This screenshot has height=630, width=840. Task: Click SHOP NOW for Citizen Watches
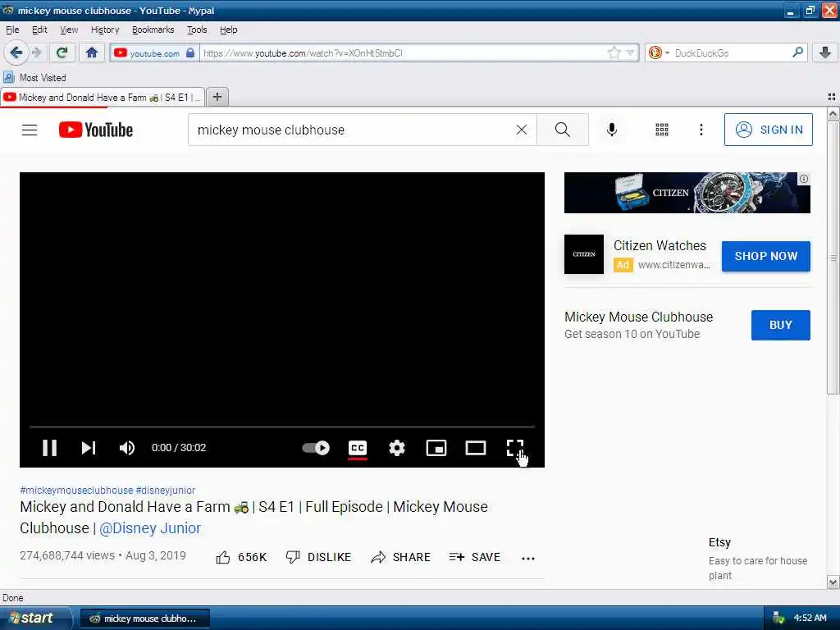(x=765, y=256)
